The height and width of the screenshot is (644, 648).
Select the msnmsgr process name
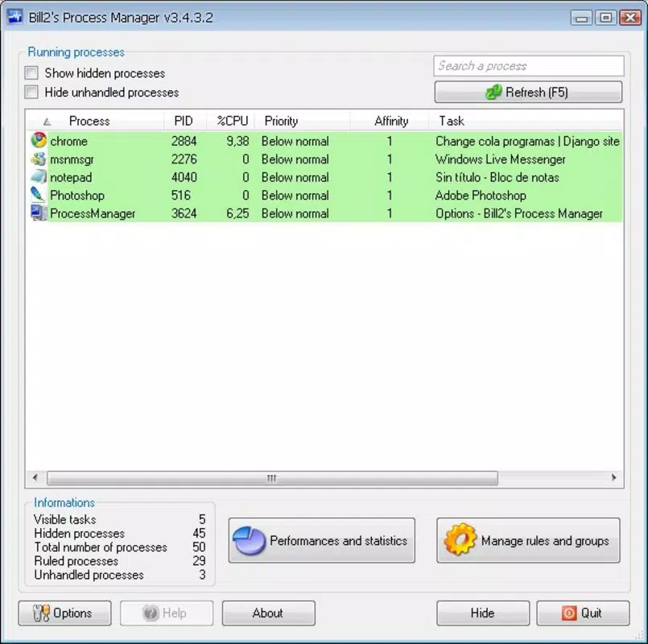(72, 159)
